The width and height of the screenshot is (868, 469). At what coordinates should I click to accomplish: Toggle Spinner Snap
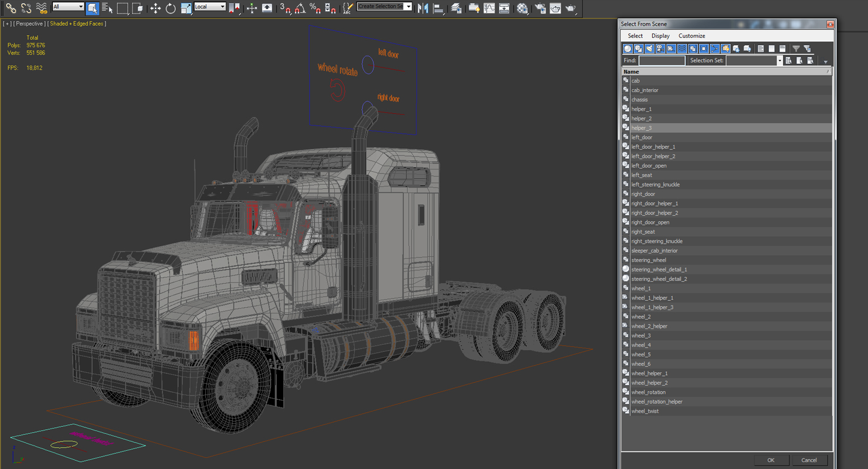[330, 8]
